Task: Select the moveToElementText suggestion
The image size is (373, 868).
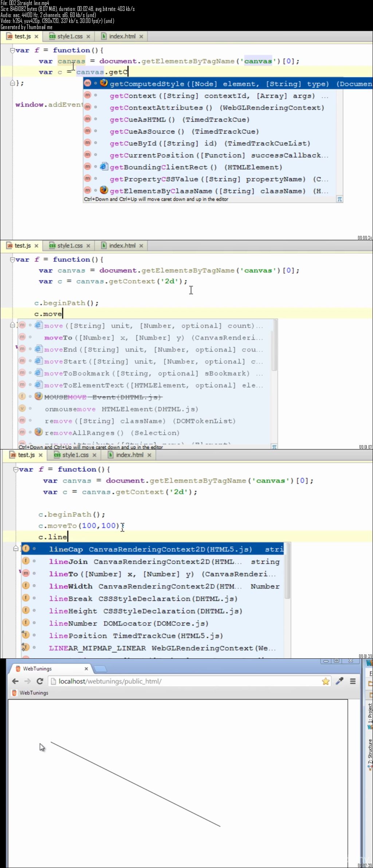Action: tap(145, 385)
